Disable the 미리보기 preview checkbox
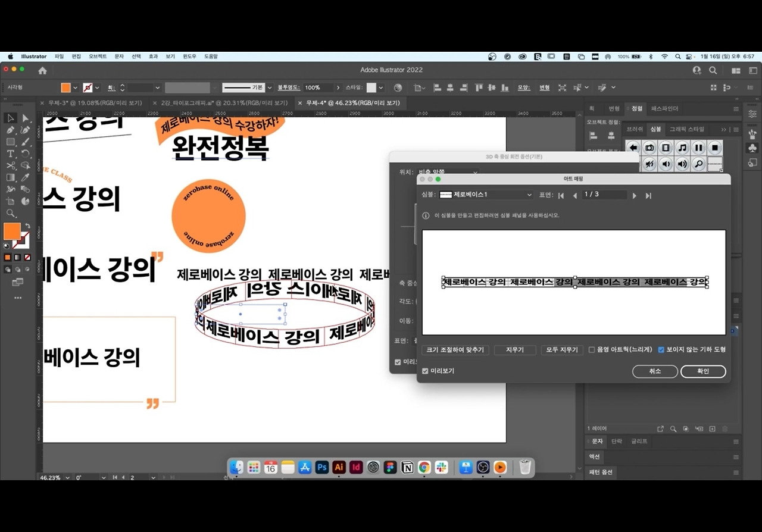This screenshot has width=762, height=532. 425,371
